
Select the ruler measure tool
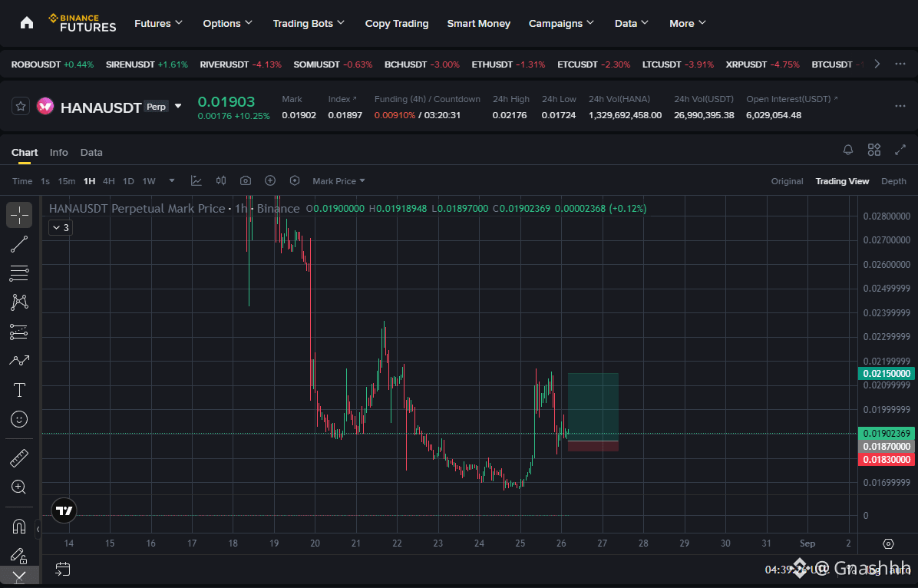click(19, 458)
